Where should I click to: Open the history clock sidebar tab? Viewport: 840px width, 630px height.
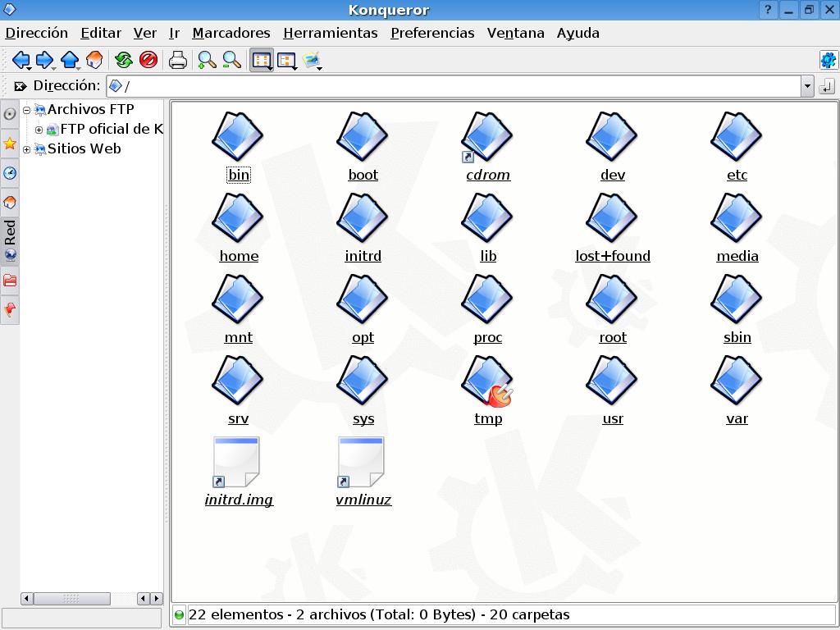pyautogui.click(x=10, y=173)
